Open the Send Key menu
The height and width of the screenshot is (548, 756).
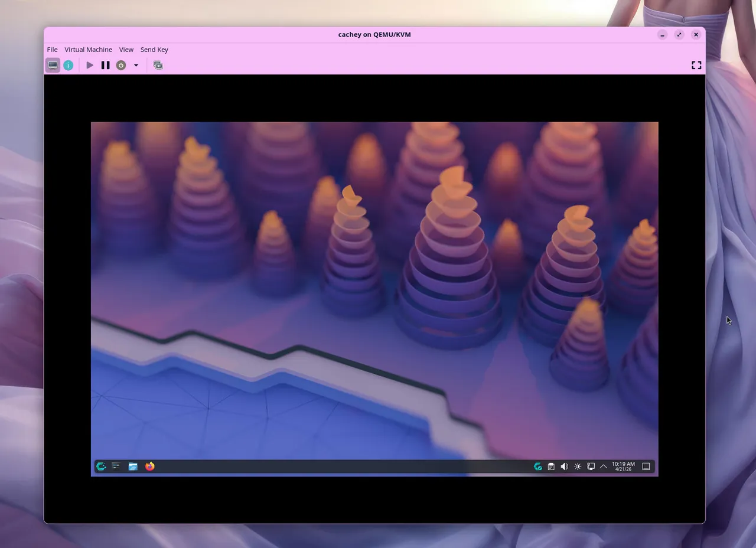click(x=154, y=50)
